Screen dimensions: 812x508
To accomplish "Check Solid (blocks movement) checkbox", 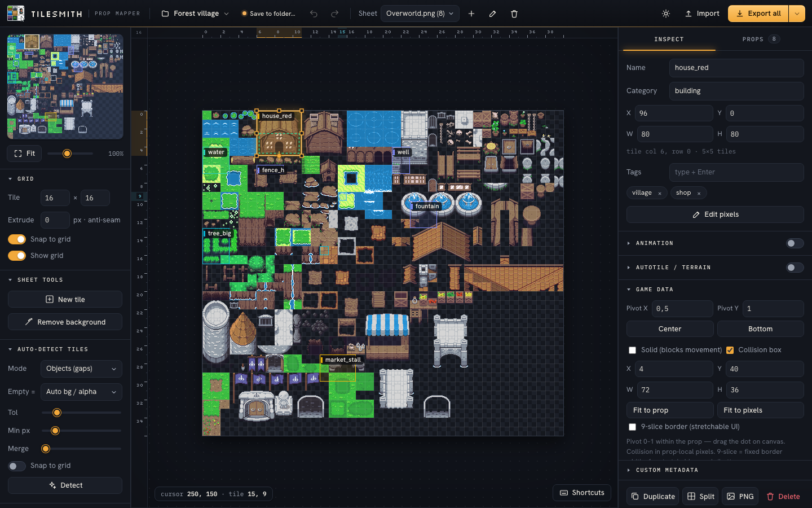I will [632, 351].
